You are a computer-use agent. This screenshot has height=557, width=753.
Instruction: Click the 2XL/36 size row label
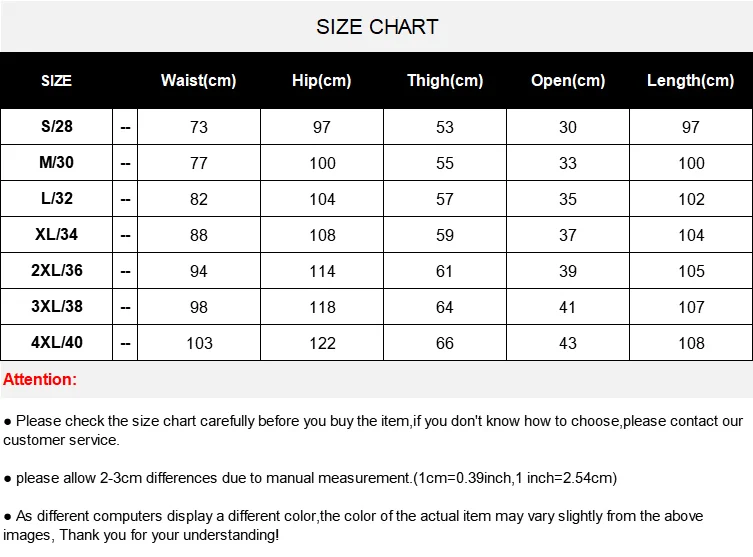(57, 270)
